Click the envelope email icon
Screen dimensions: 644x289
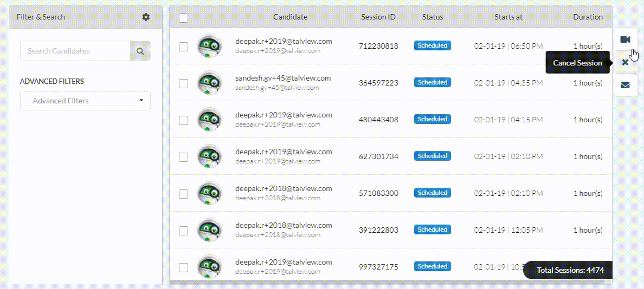[625, 85]
